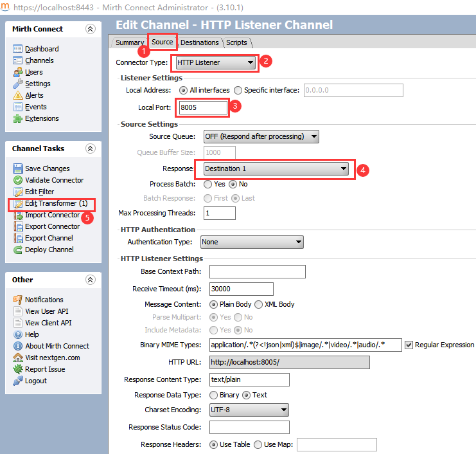476x454 pixels.
Task: Set Process Batch to No
Action: (x=233, y=184)
